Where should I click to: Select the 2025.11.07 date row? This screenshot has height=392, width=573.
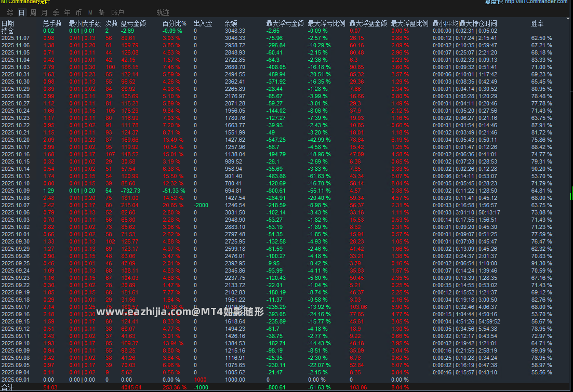pyautogui.click(x=16, y=38)
